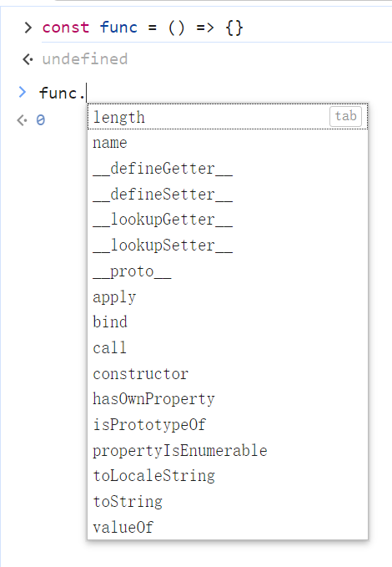Choose propertyIsEnumerable suggestion
The width and height of the screenshot is (392, 567).
click(228, 451)
